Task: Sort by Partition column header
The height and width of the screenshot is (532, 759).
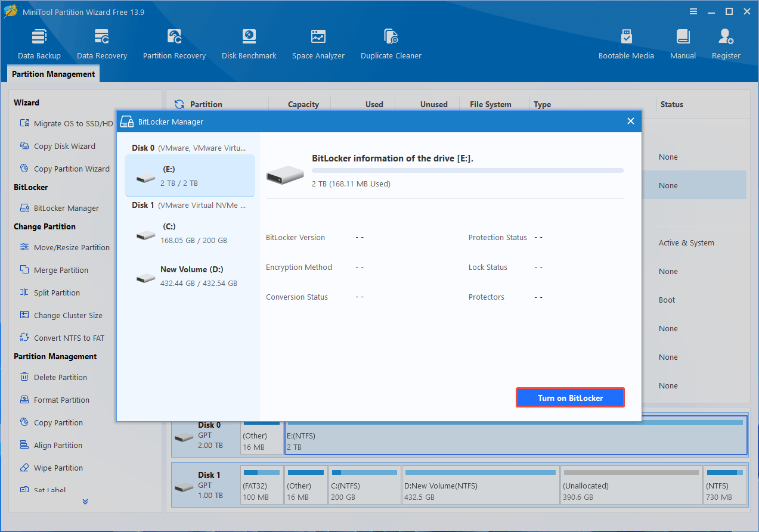Action: click(206, 104)
